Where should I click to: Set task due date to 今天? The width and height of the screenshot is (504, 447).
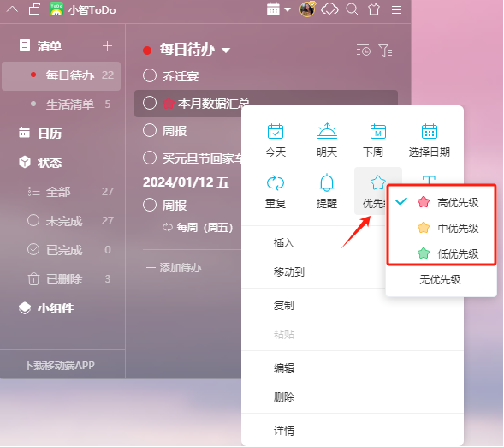click(276, 140)
